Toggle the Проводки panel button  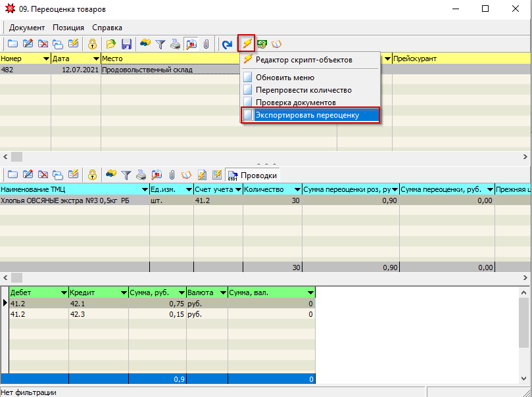pos(253,175)
